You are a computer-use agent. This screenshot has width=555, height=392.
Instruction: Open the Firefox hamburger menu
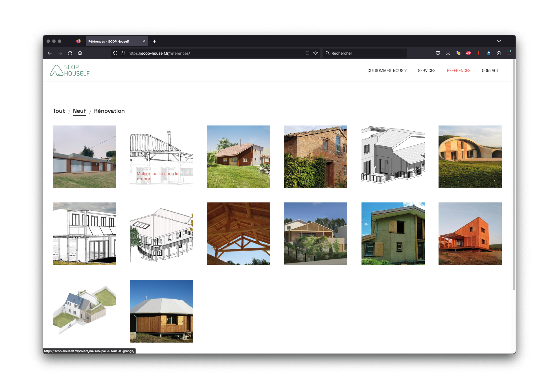point(509,53)
